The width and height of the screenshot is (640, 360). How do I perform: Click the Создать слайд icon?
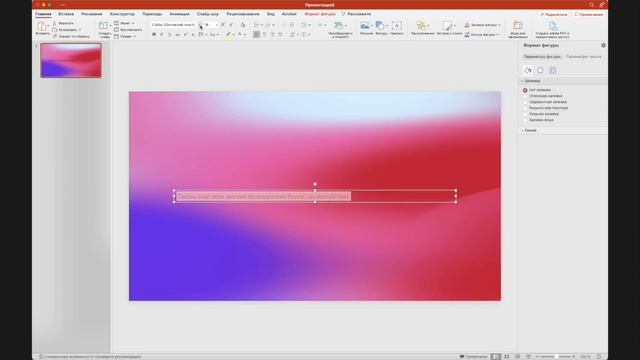tap(104, 26)
